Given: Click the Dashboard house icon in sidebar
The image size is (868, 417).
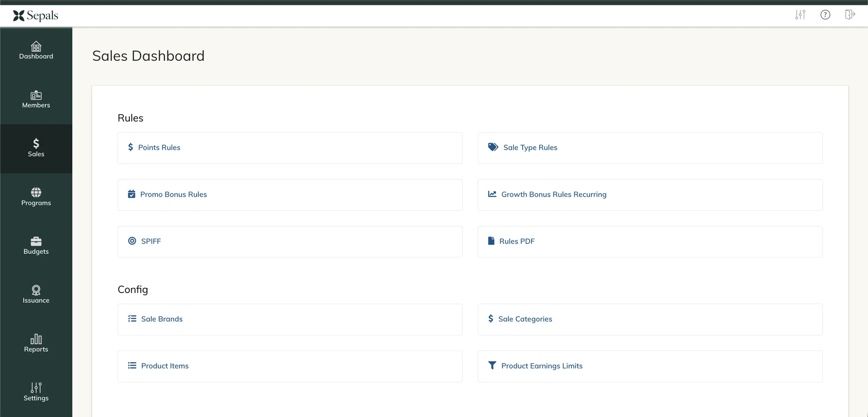Looking at the screenshot, I should coord(36,46).
